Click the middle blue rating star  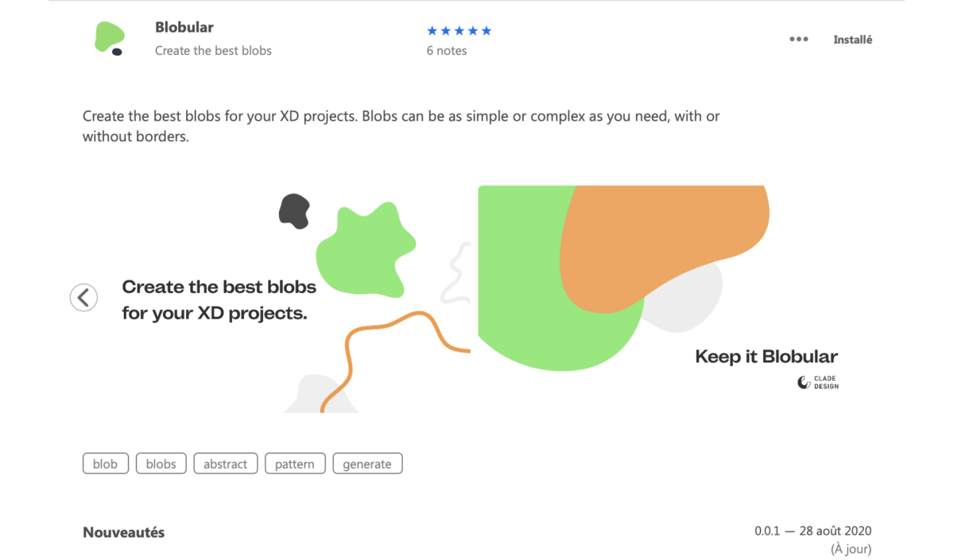point(460,31)
